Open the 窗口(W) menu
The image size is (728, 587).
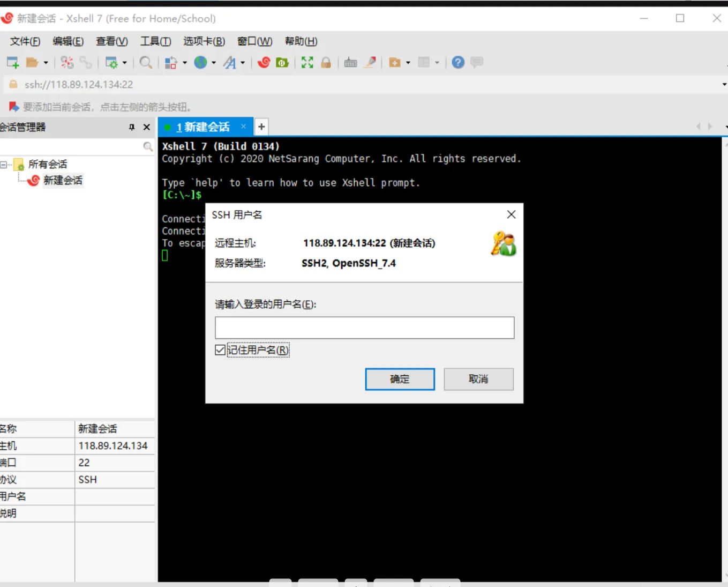coord(254,41)
